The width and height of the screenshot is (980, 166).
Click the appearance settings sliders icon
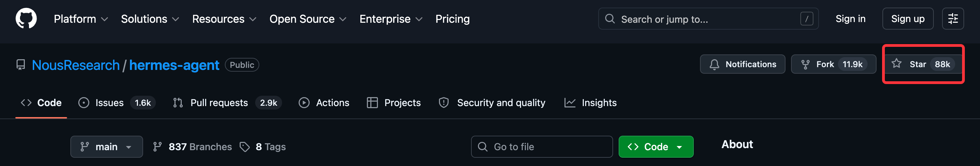coord(953,19)
